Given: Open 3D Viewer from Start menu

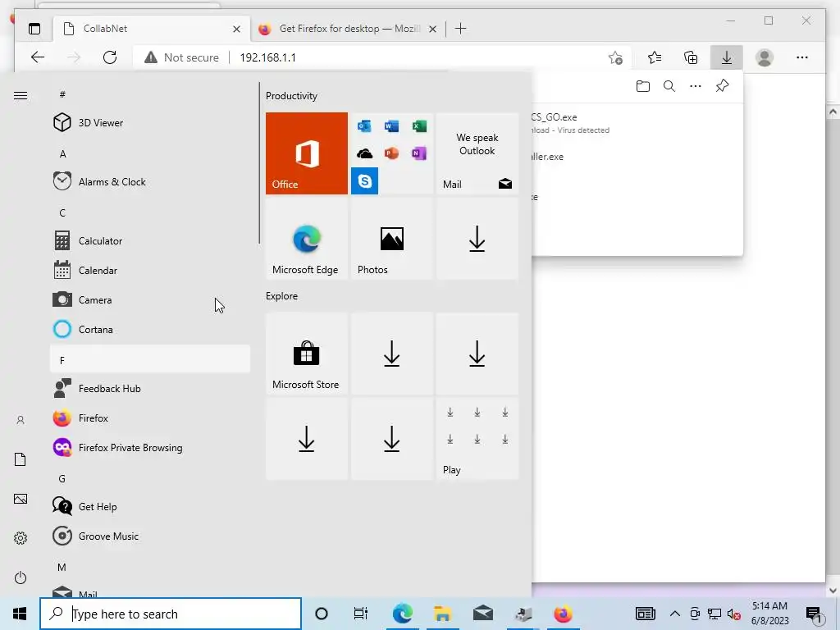Looking at the screenshot, I should coord(150,123).
